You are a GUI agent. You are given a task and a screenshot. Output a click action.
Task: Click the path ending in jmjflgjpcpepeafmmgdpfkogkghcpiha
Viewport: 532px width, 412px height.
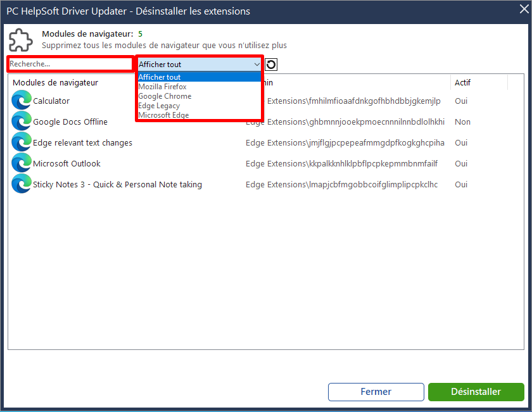click(345, 143)
